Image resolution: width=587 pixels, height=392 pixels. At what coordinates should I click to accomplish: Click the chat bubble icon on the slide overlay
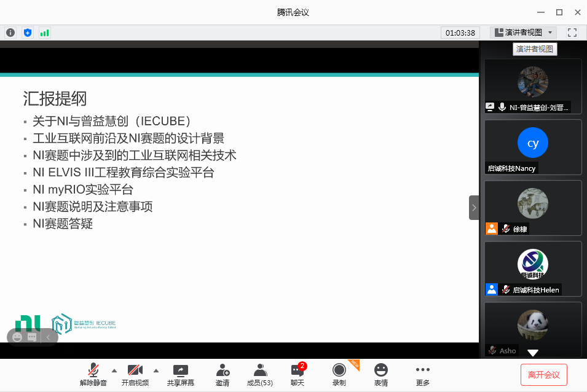[32, 337]
